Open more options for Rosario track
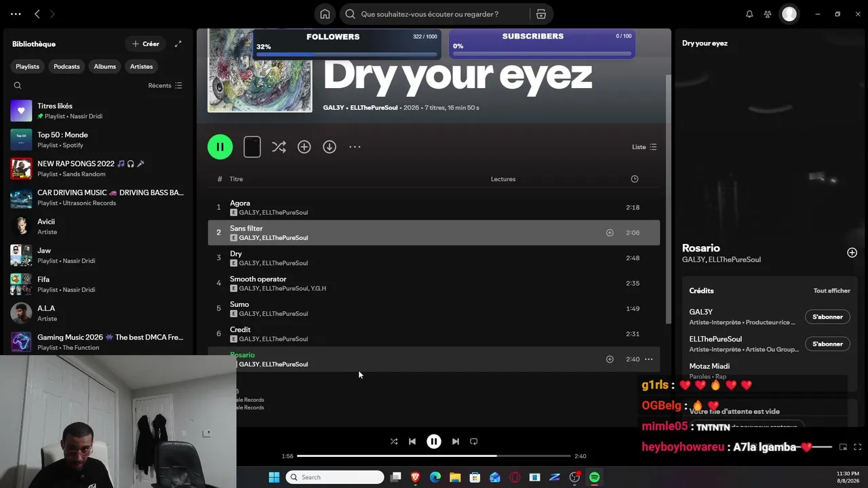 (649, 359)
